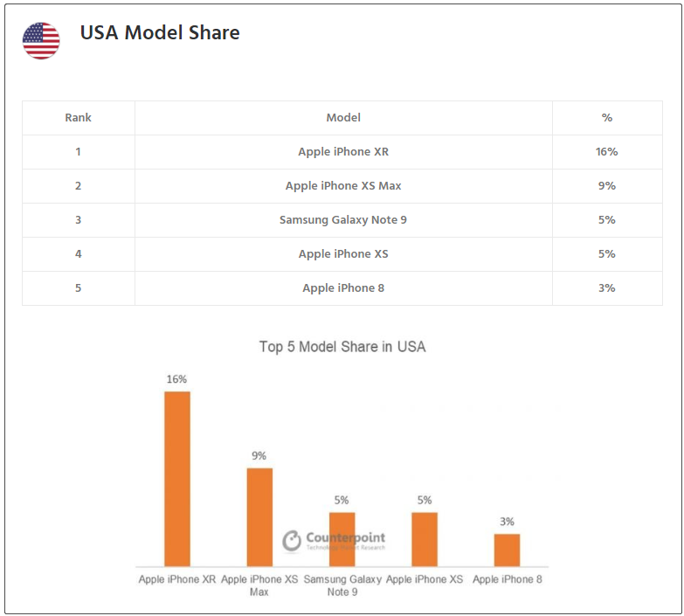Click the "Top 5 Model Share in USA" title
Screen dimensions: 684x616
(x=342, y=347)
